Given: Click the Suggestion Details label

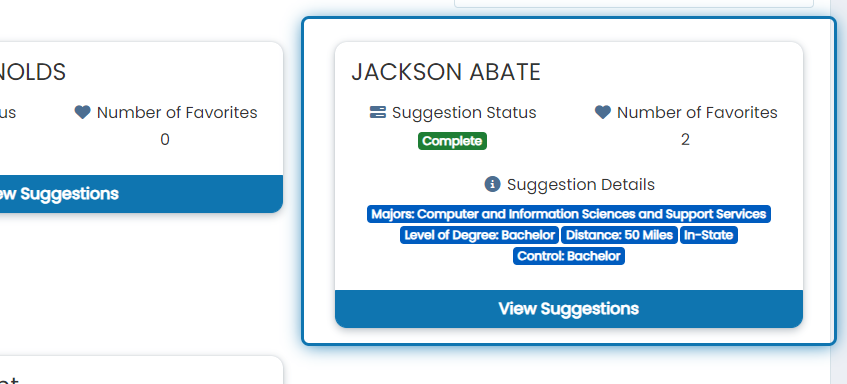Looking at the screenshot, I should pyautogui.click(x=581, y=185).
